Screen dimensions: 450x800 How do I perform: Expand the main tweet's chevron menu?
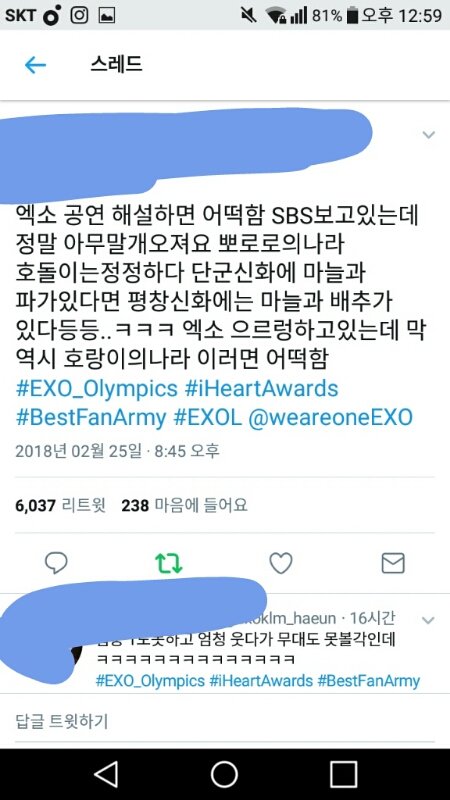tap(429, 135)
